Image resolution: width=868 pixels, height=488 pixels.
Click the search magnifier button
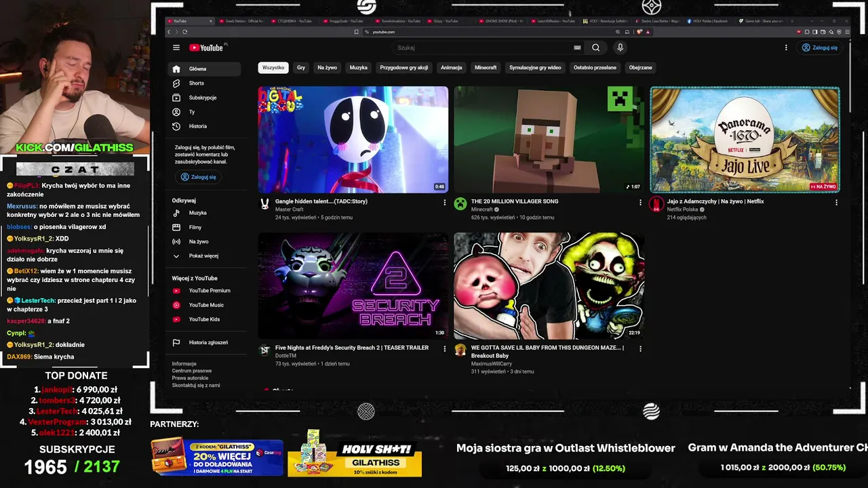coord(595,47)
